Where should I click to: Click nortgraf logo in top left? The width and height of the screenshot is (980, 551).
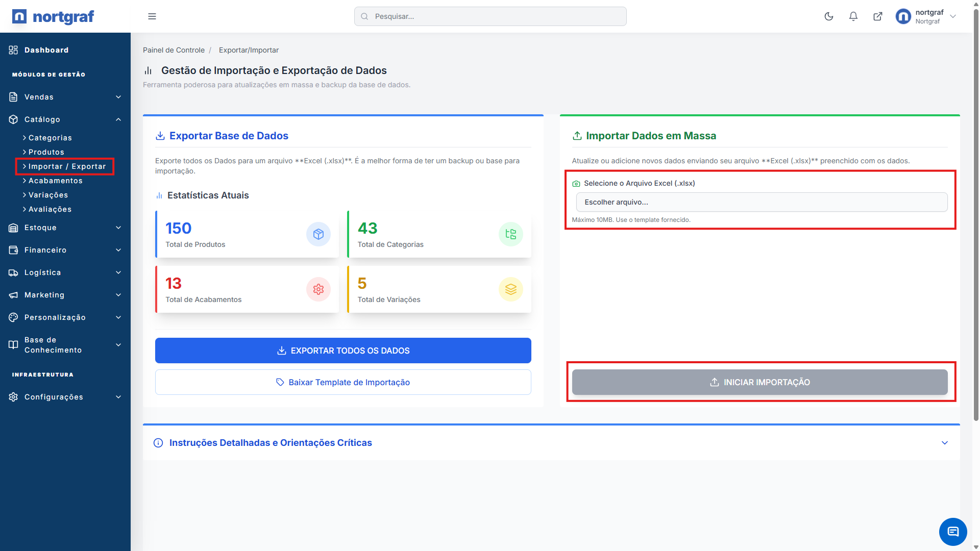(54, 16)
